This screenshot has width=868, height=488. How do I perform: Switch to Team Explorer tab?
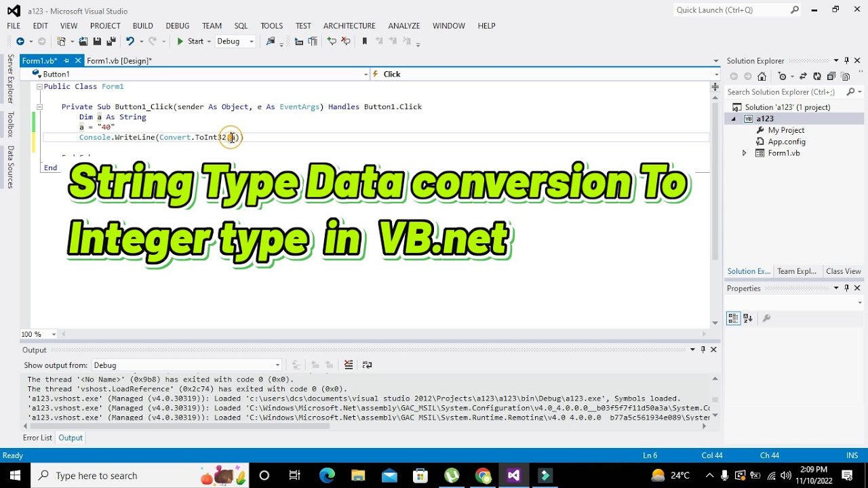(797, 271)
